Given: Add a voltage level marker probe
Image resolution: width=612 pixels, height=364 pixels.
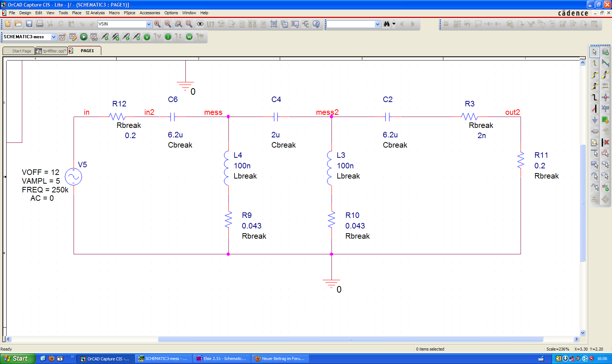Looking at the screenshot, I should pos(105,37).
